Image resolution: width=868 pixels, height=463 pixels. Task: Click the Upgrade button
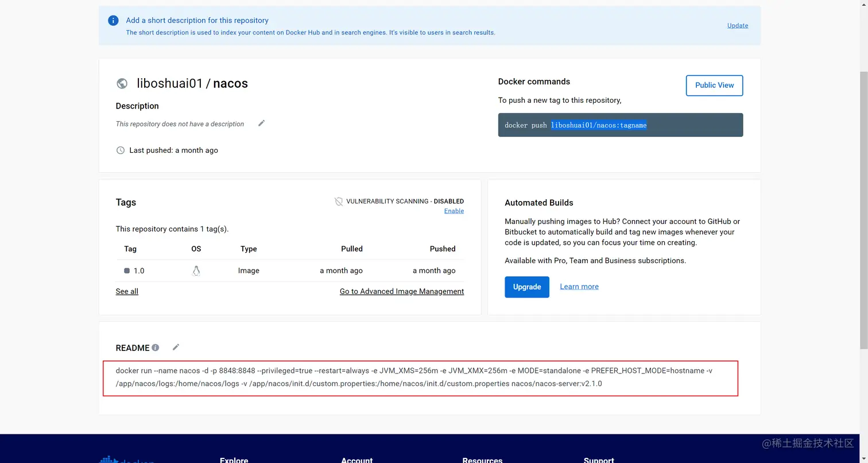pos(527,287)
